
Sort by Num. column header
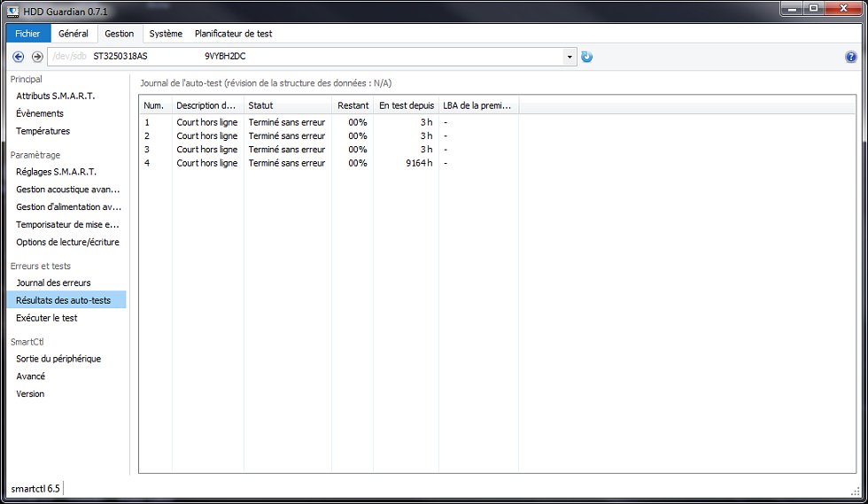click(x=156, y=105)
